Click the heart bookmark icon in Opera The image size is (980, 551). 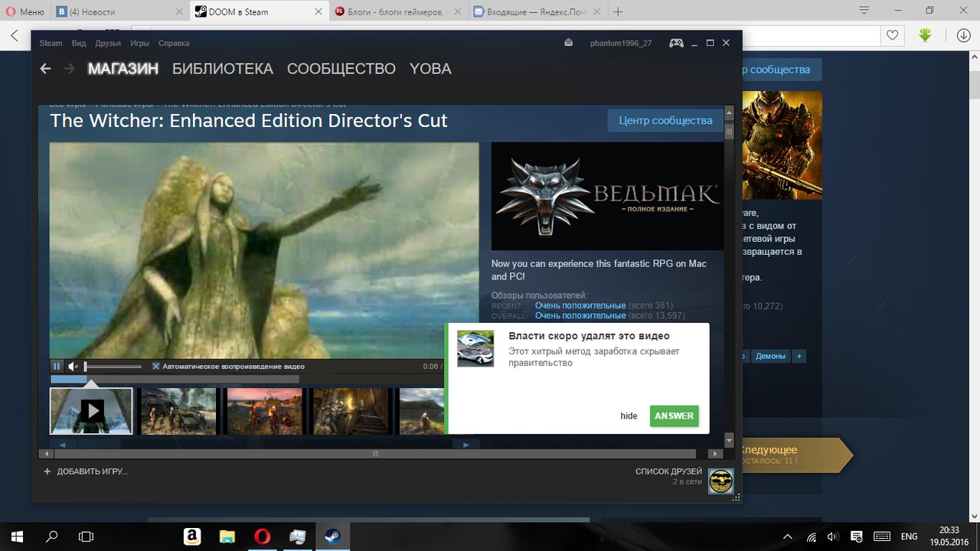tap(892, 35)
